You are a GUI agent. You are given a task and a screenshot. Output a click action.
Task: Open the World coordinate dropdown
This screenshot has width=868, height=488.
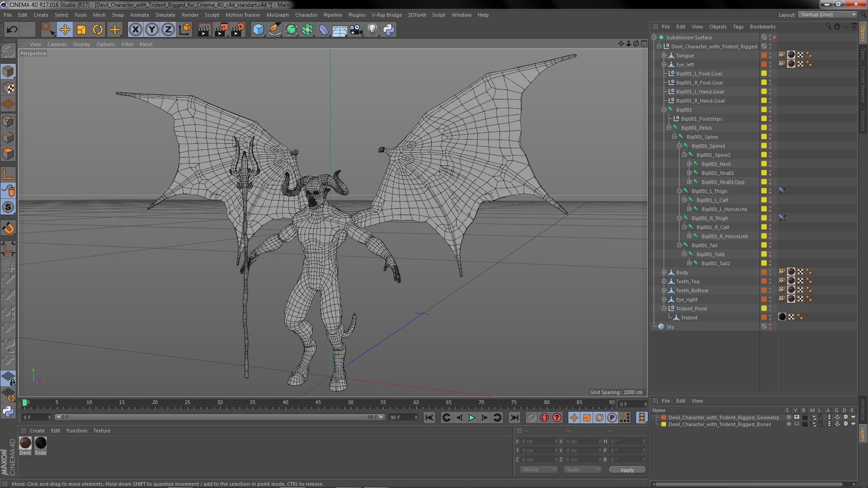point(539,469)
